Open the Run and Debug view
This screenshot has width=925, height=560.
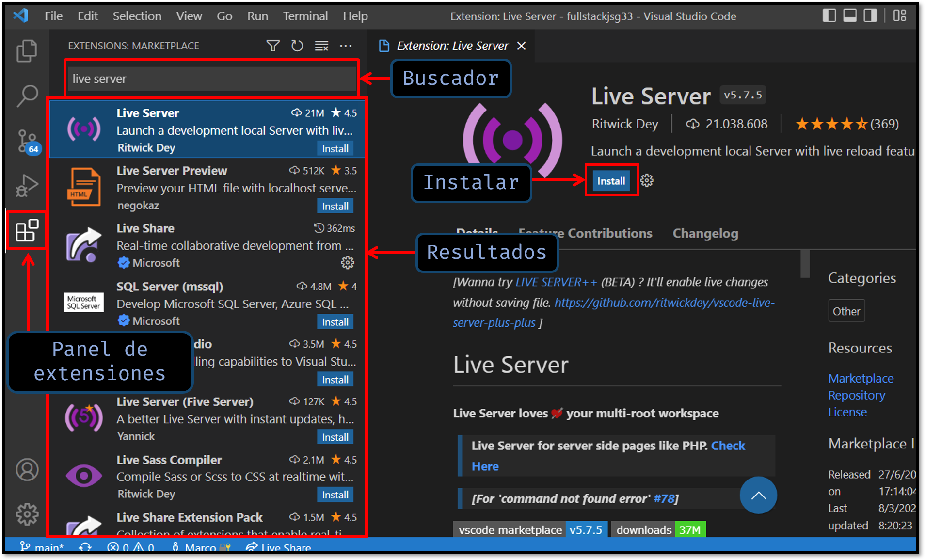pyautogui.click(x=27, y=186)
